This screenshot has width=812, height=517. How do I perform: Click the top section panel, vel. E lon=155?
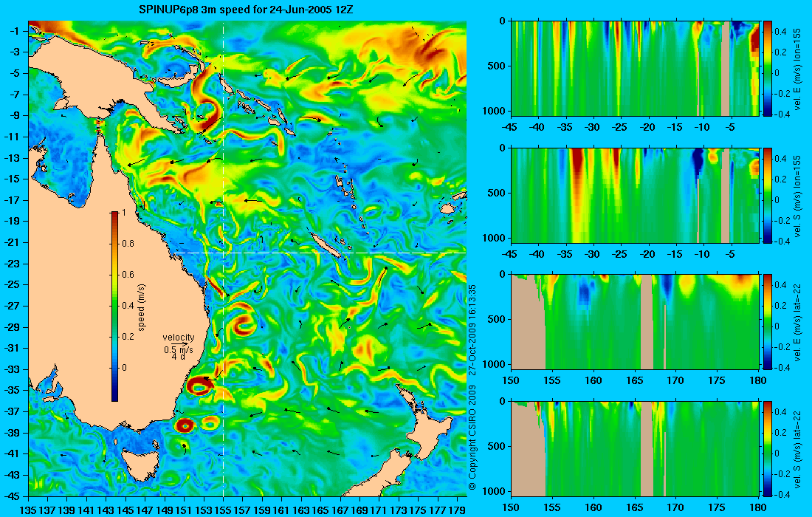[x=635, y=68]
